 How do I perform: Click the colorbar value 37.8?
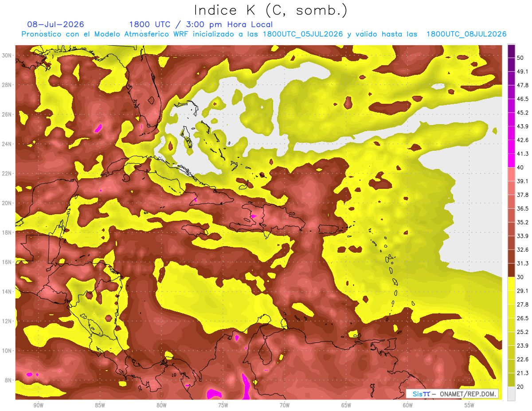pyautogui.click(x=523, y=195)
